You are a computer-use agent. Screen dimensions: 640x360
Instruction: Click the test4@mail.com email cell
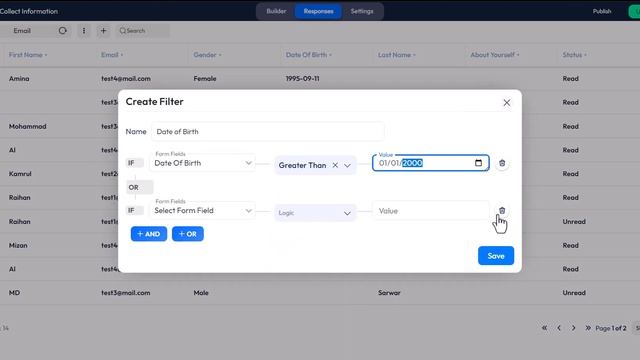point(126,78)
